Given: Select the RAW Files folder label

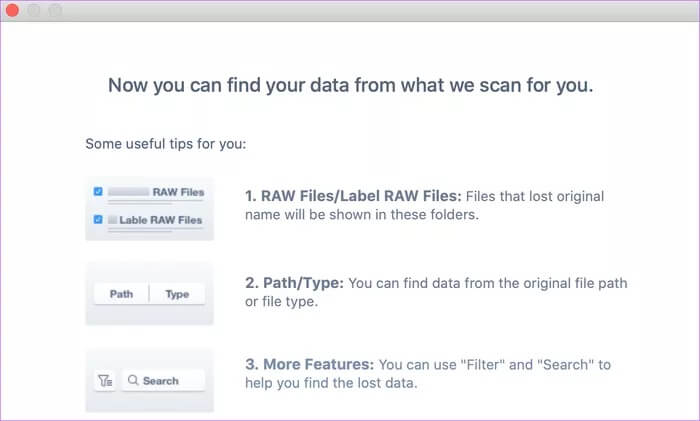Looking at the screenshot, I should point(178,192).
